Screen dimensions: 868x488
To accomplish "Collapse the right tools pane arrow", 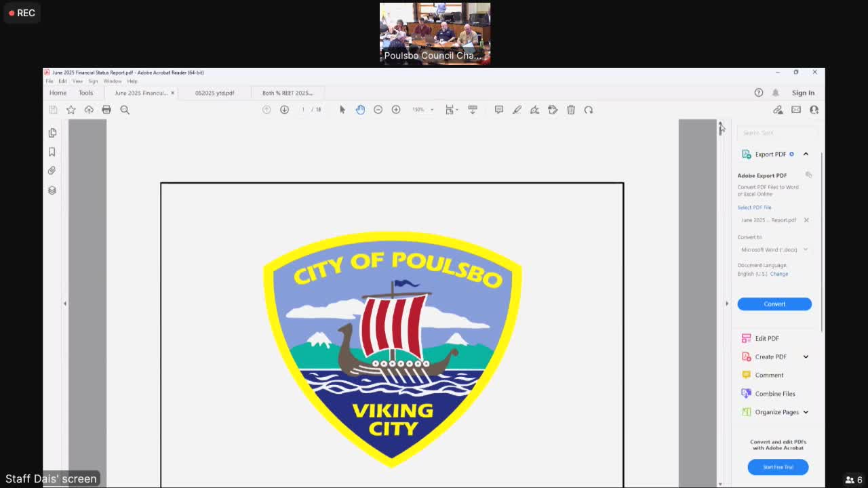I will tap(727, 303).
